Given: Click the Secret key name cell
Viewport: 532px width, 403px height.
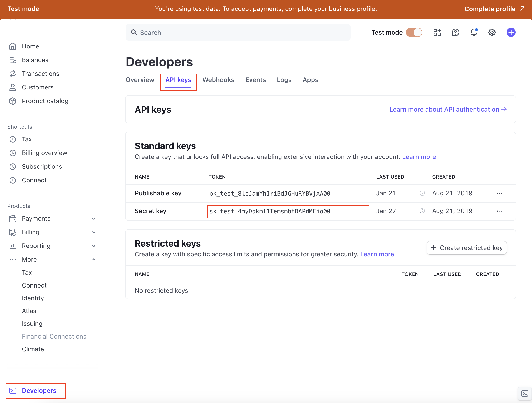Looking at the screenshot, I should click(150, 211).
